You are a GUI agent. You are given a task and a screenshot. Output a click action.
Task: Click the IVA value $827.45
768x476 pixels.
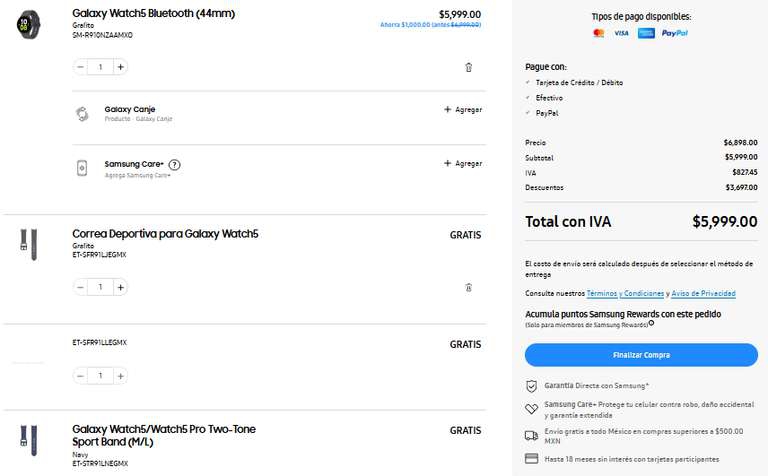pos(745,173)
